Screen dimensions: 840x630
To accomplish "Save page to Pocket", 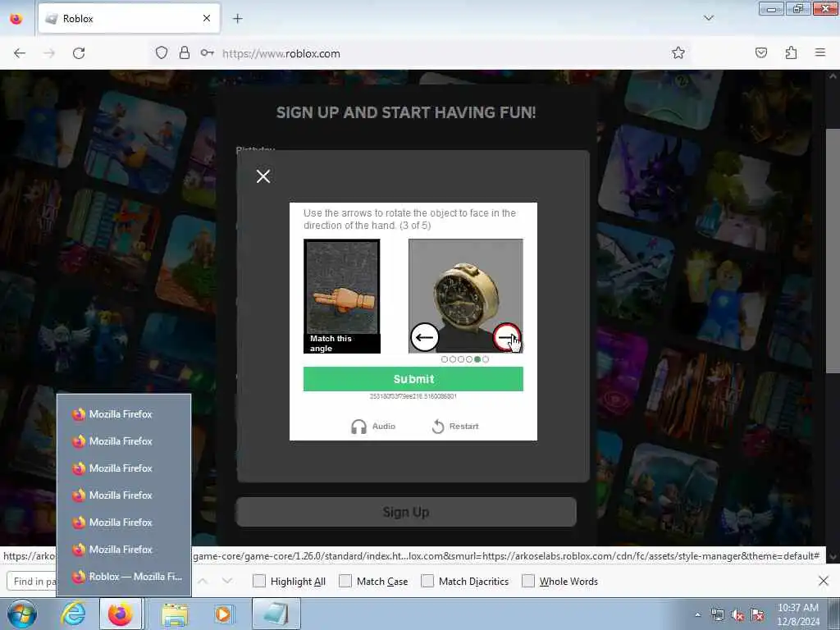I will (x=761, y=53).
